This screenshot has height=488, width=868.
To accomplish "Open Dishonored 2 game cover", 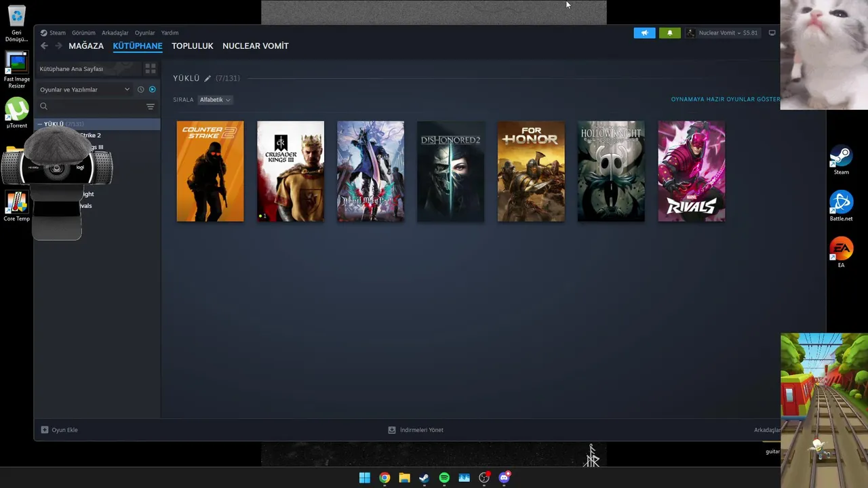I will 451,171.
